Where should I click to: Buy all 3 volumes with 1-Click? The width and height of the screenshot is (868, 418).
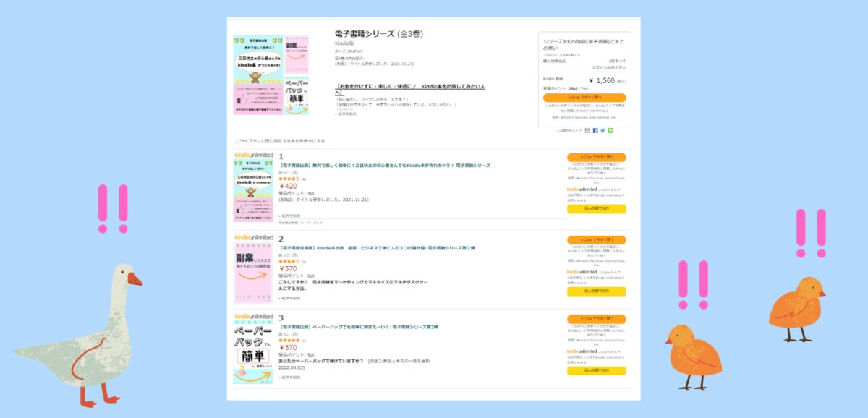click(584, 97)
